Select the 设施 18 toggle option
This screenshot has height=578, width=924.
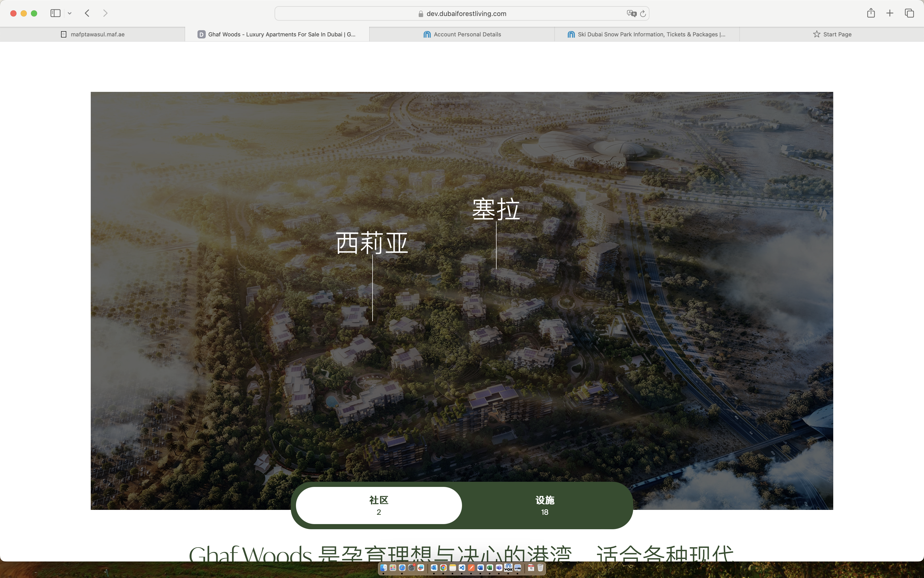[x=544, y=505]
